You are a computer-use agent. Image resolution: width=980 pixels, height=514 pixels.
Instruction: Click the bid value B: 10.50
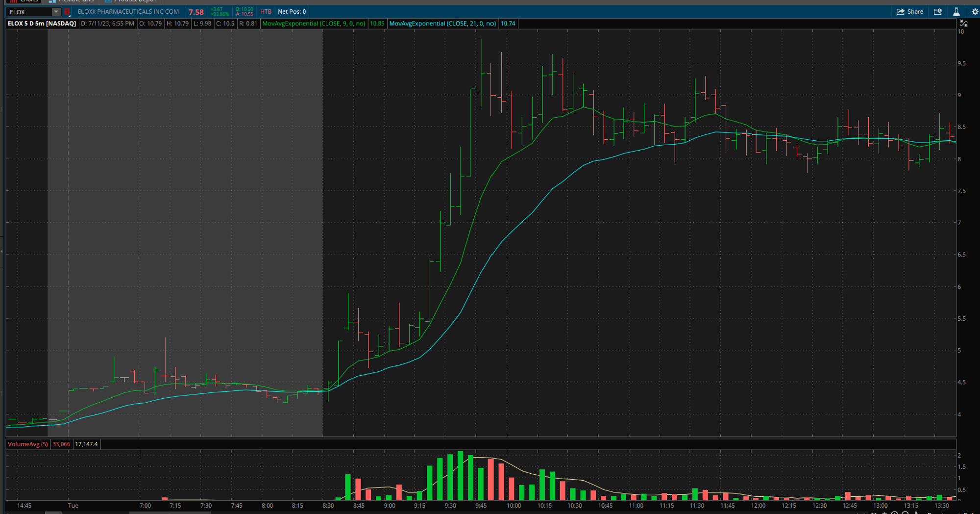[245, 9]
